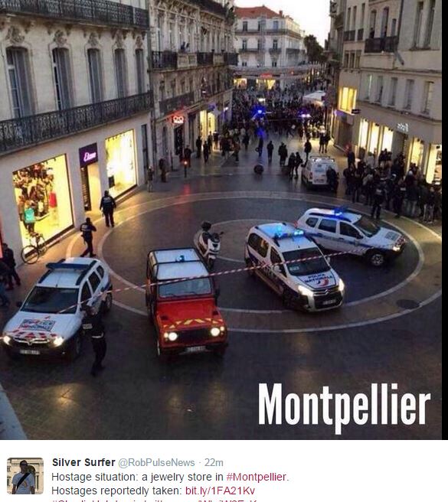
Task: Open the tweet's 22m timestamp
Action: tap(214, 463)
